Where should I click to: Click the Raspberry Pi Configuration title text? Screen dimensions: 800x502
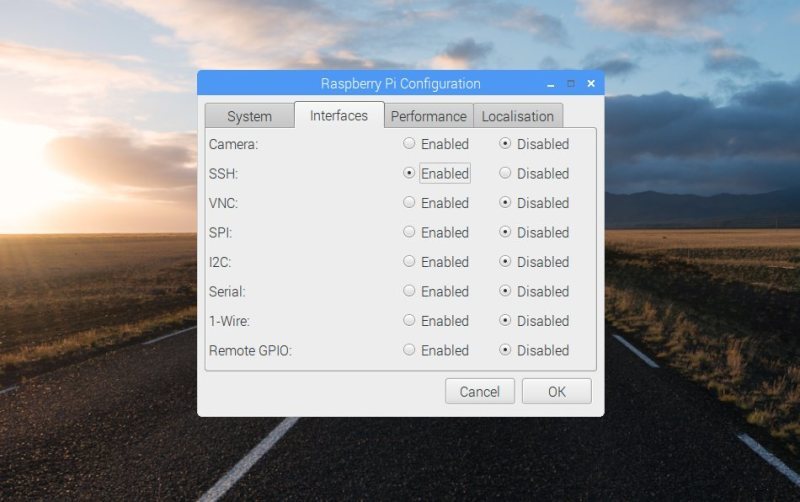coord(401,84)
